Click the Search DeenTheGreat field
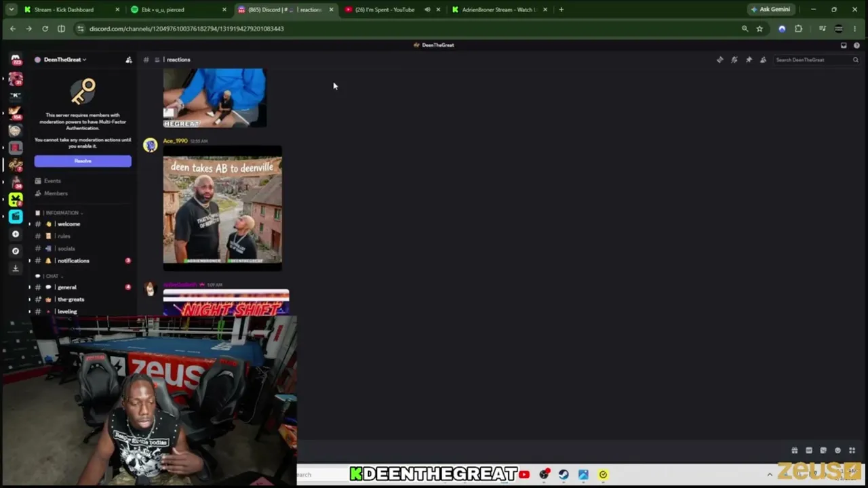This screenshot has width=868, height=488. coord(816,60)
